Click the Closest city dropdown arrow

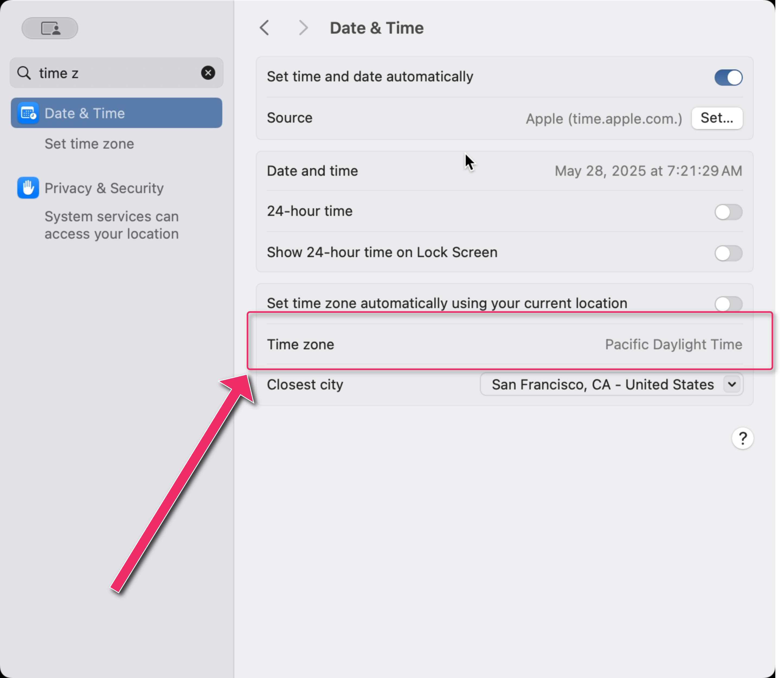pyautogui.click(x=732, y=385)
